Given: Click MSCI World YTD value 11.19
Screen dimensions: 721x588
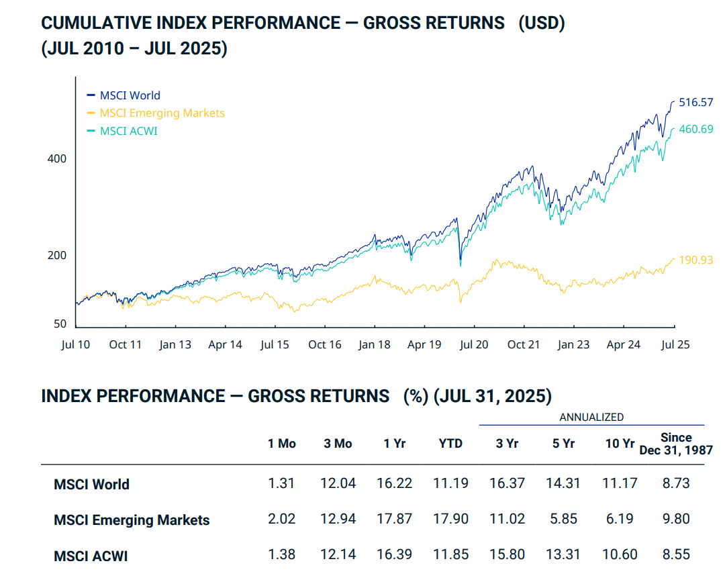Looking at the screenshot, I should 450,484.
